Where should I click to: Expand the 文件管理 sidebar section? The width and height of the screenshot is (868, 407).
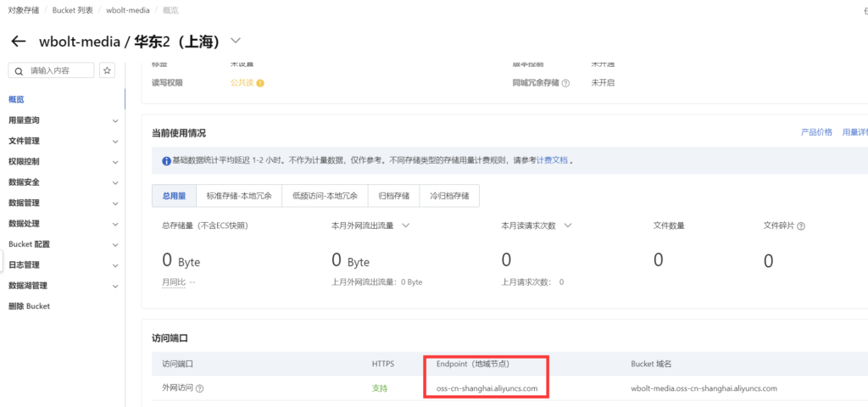tap(115, 141)
